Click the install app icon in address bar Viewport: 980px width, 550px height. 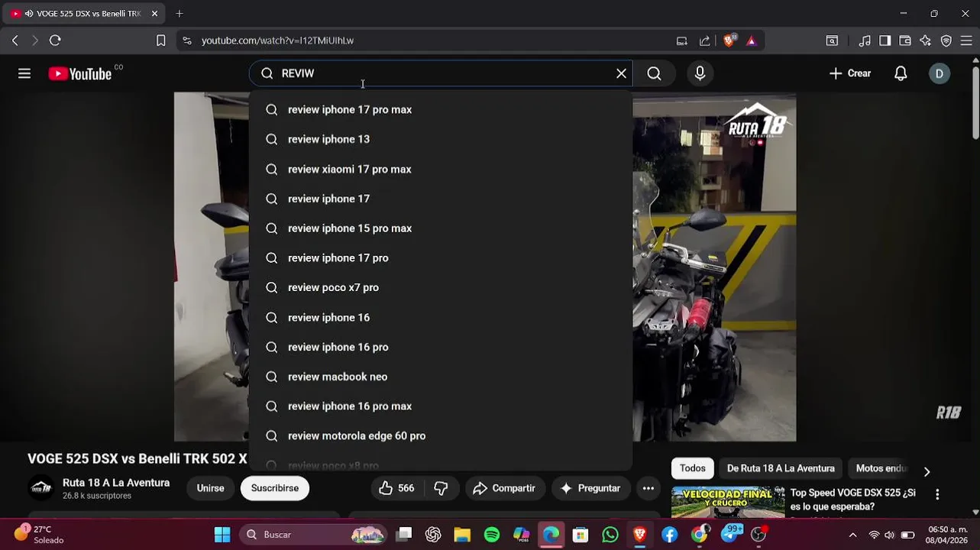(x=681, y=40)
